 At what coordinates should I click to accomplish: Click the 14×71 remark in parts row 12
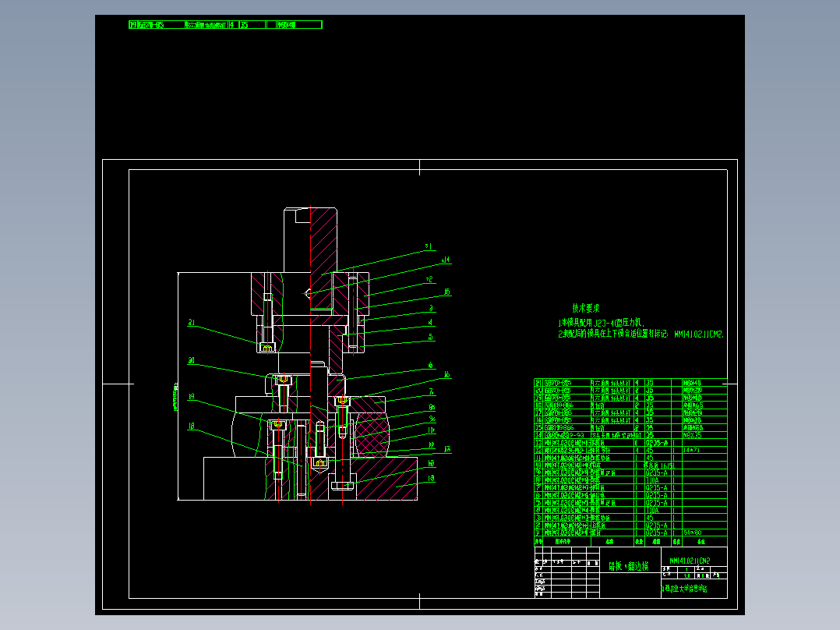(x=692, y=450)
